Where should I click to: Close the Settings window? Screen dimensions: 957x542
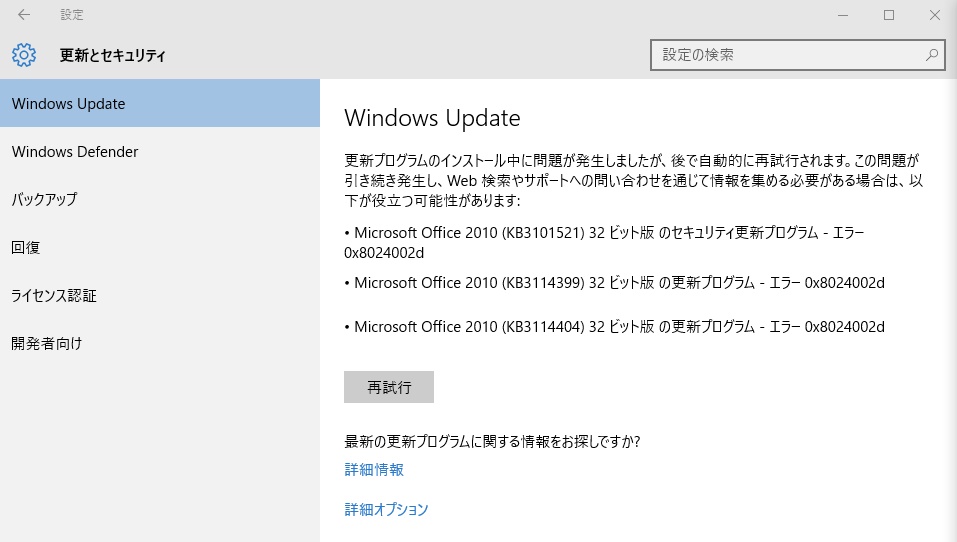click(x=934, y=15)
